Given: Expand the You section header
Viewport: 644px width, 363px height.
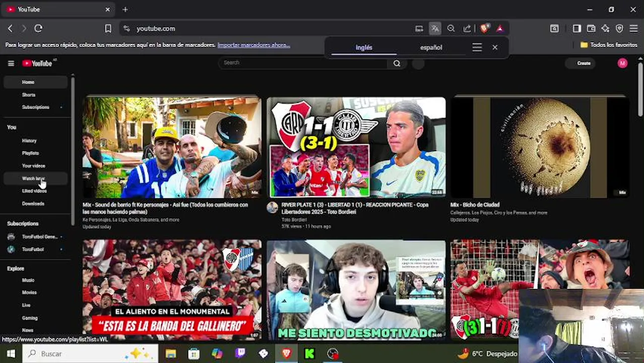Looking at the screenshot, I should 12,127.
